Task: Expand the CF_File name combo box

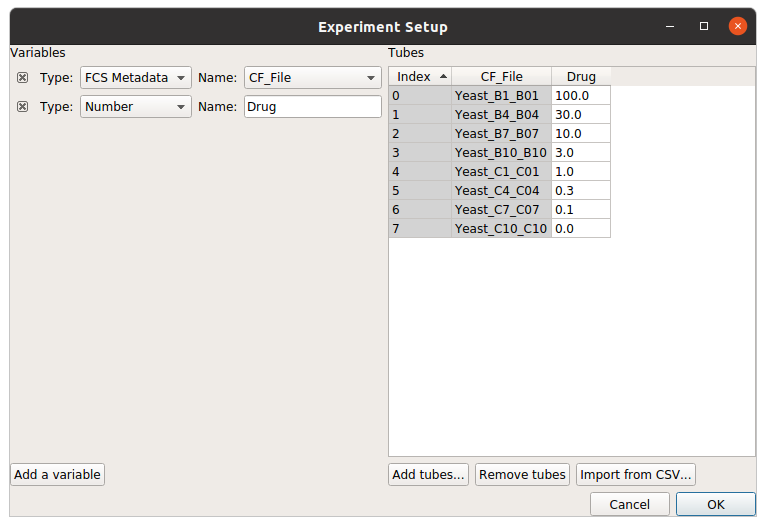Action: click(x=313, y=78)
